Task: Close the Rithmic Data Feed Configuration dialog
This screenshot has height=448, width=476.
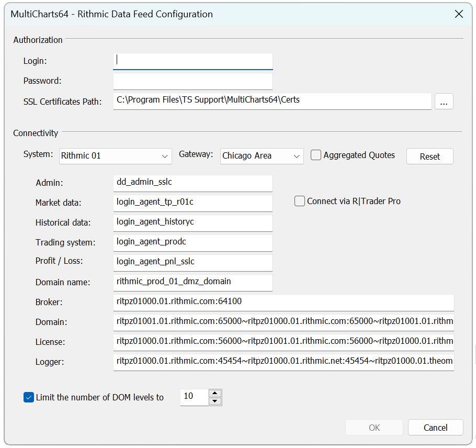Action: tap(459, 14)
